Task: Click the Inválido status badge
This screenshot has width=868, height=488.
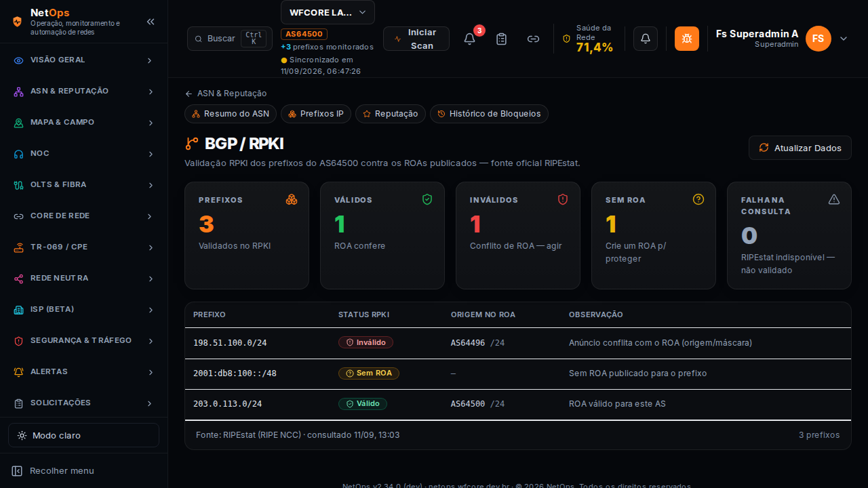Action: pyautogui.click(x=366, y=342)
